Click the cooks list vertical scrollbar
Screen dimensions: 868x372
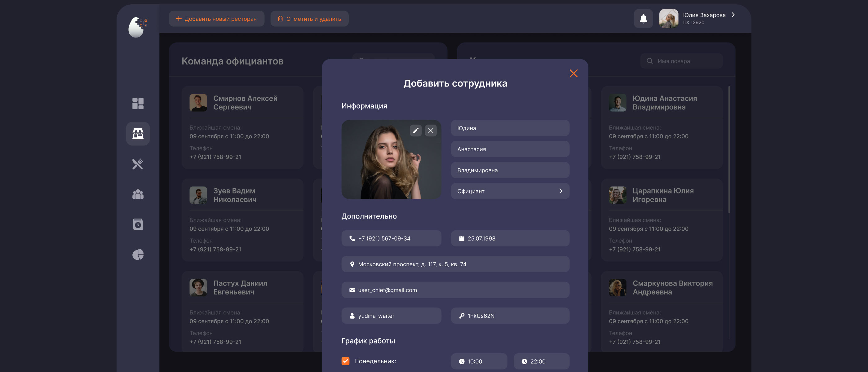coord(729,150)
